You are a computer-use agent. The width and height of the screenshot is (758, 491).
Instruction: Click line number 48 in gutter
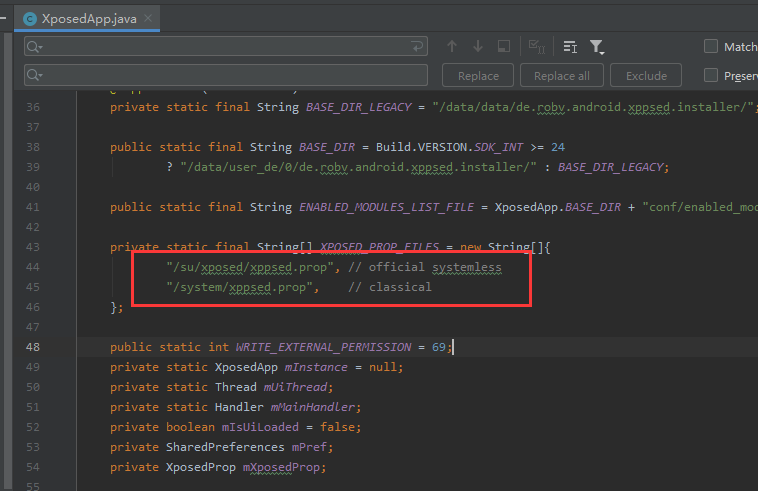point(33,347)
